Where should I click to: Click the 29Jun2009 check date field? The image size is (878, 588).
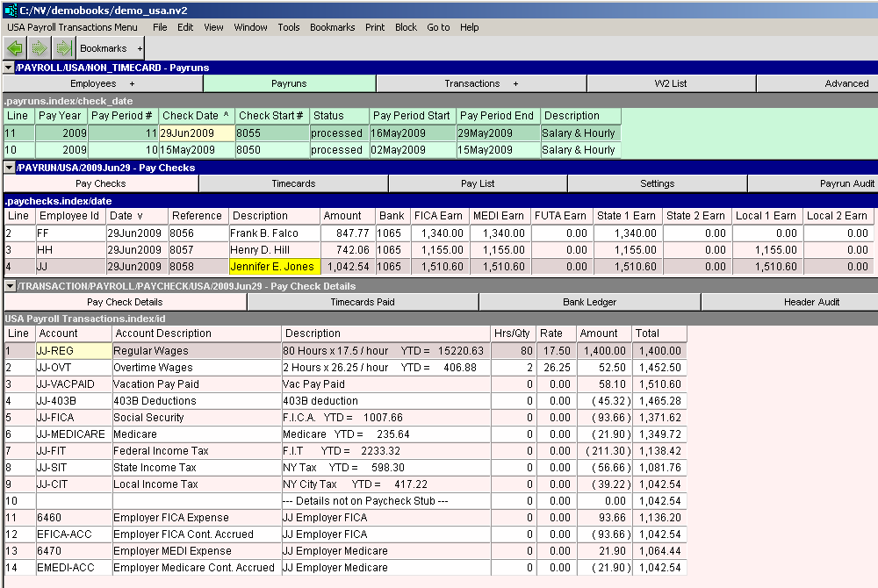pos(196,133)
